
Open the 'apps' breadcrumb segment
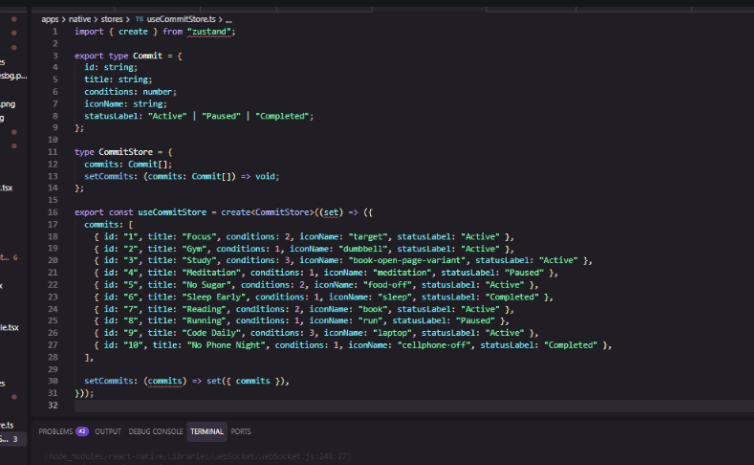(50, 19)
